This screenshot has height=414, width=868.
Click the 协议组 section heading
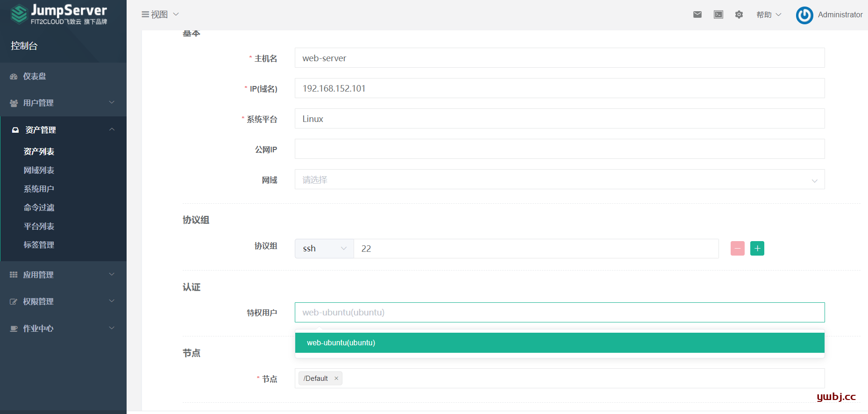coord(196,220)
